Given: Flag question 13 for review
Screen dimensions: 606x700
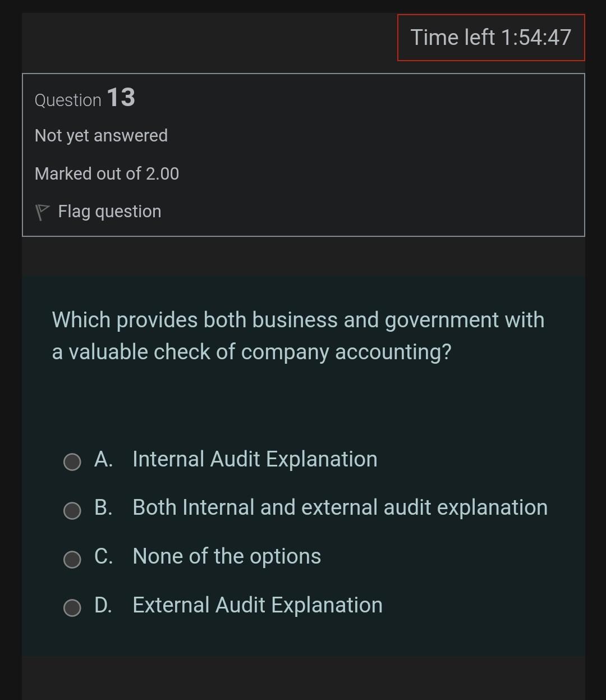Looking at the screenshot, I should [x=109, y=211].
